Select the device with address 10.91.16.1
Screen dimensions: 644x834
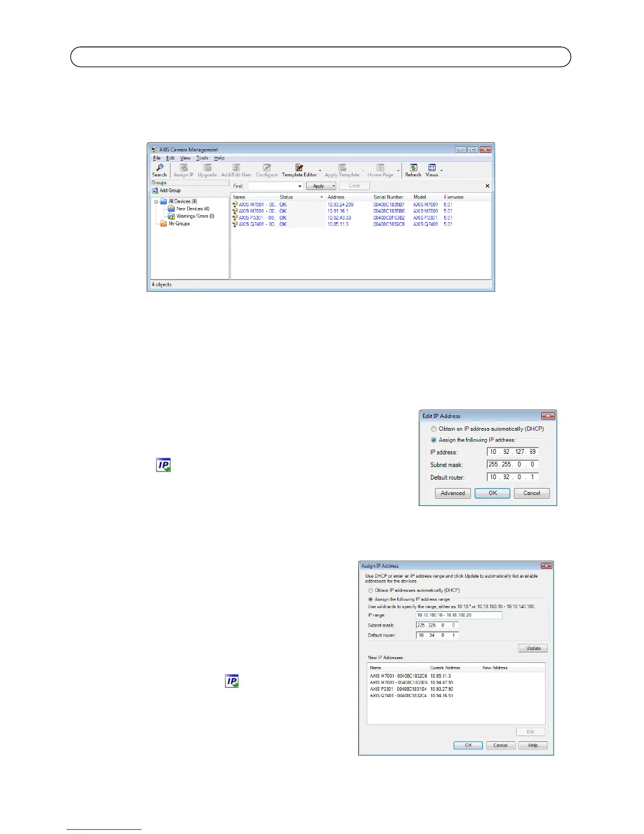pyautogui.click(x=337, y=211)
